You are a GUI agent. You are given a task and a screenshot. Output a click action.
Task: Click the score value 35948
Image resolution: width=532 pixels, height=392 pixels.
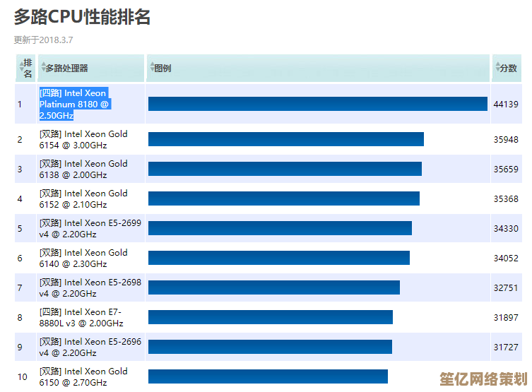(506, 139)
